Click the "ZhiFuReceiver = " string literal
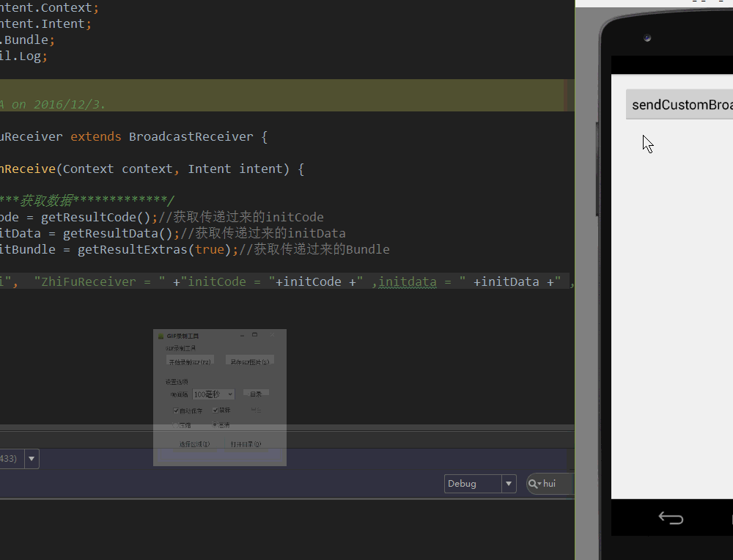This screenshot has height=560, width=733. (x=100, y=282)
